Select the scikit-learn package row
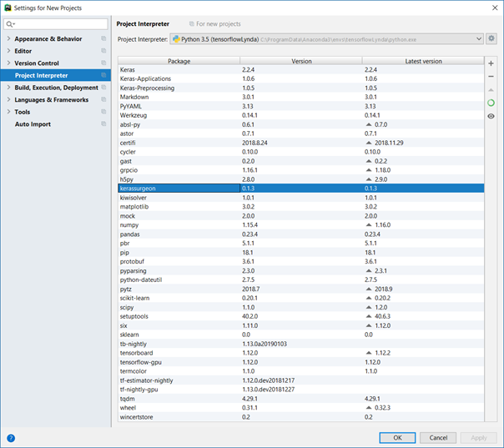The height and width of the screenshot is (448, 504). (301, 298)
